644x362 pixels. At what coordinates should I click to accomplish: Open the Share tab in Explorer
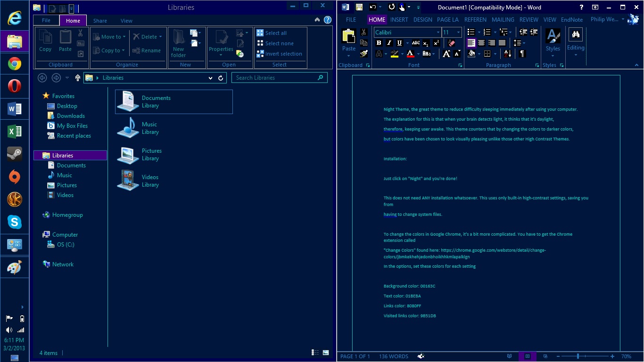pyautogui.click(x=100, y=21)
